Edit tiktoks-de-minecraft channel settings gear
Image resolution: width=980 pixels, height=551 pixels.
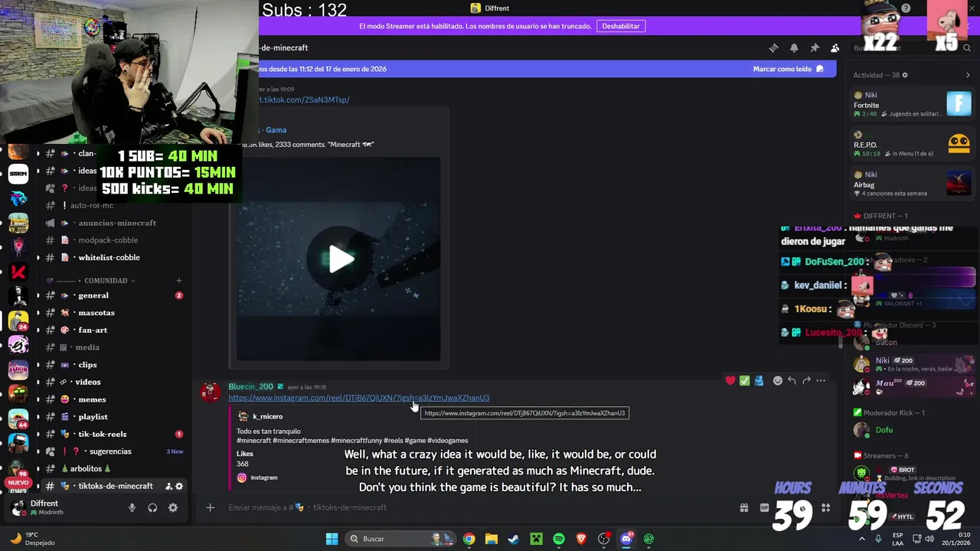(179, 486)
